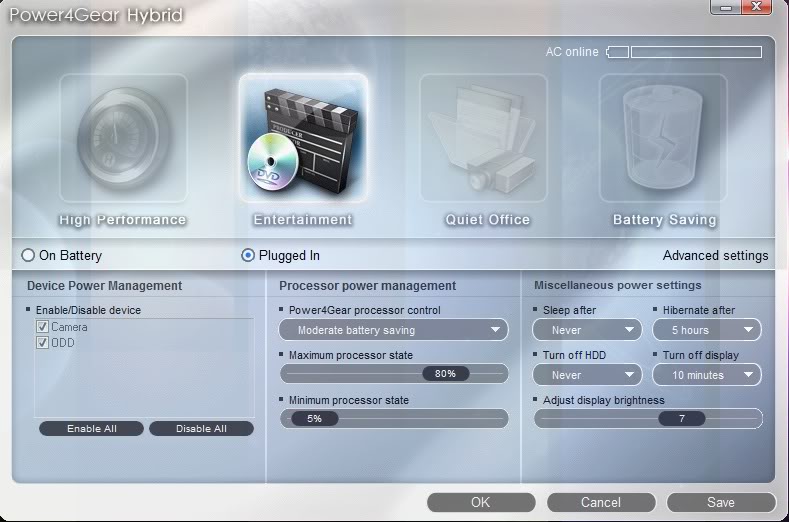Click the display brightness slider handle showing 7

[x=682, y=418]
